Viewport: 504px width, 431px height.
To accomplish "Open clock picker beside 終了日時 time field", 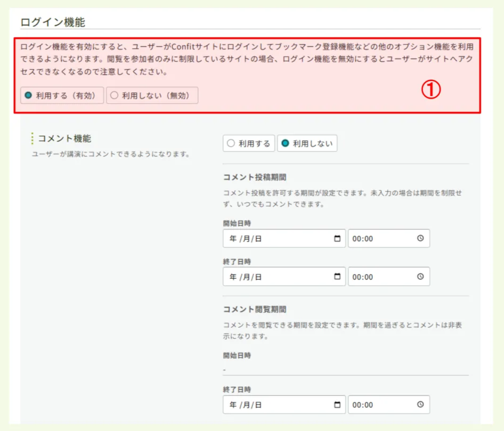I will 421,277.
